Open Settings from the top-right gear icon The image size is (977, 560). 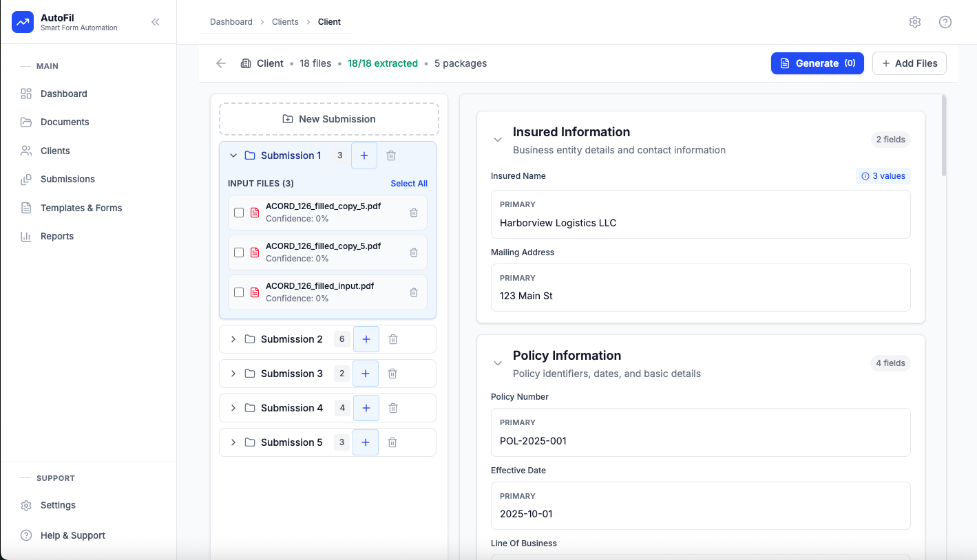(x=915, y=21)
